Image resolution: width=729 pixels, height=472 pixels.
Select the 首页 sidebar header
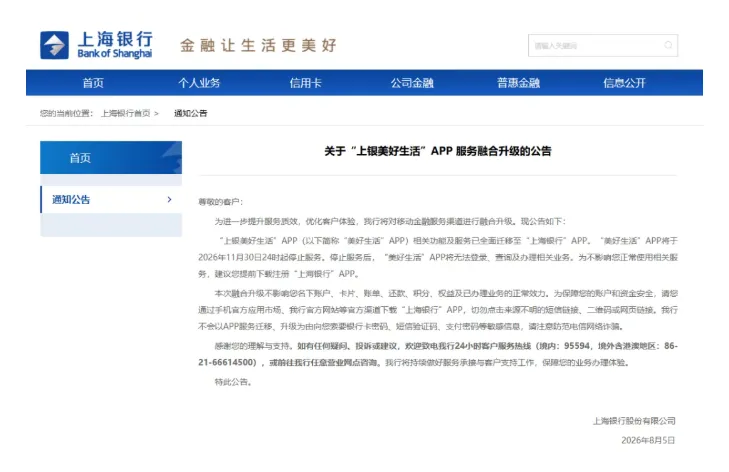click(111, 158)
